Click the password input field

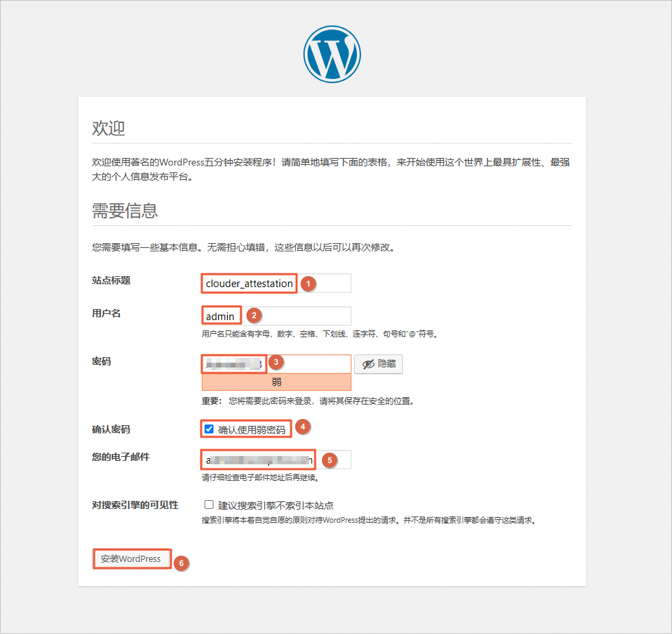(277, 364)
